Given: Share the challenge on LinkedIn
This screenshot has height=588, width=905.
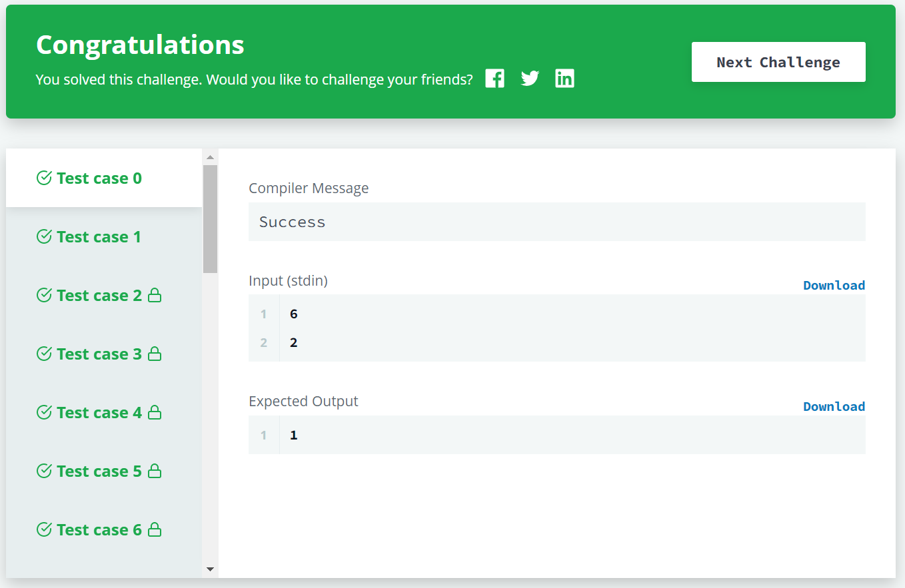Looking at the screenshot, I should click(x=564, y=79).
